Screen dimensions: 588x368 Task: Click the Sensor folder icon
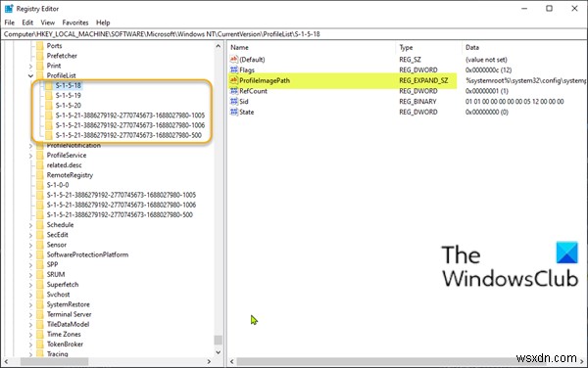tap(40, 245)
